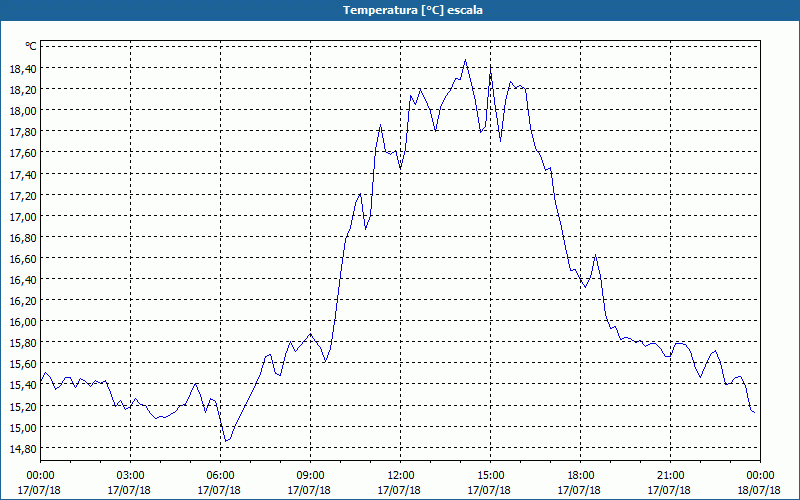Image resolution: width=800 pixels, height=500 pixels.
Task: Click the 'Temperatura [°C] escala' title
Action: 413,10
